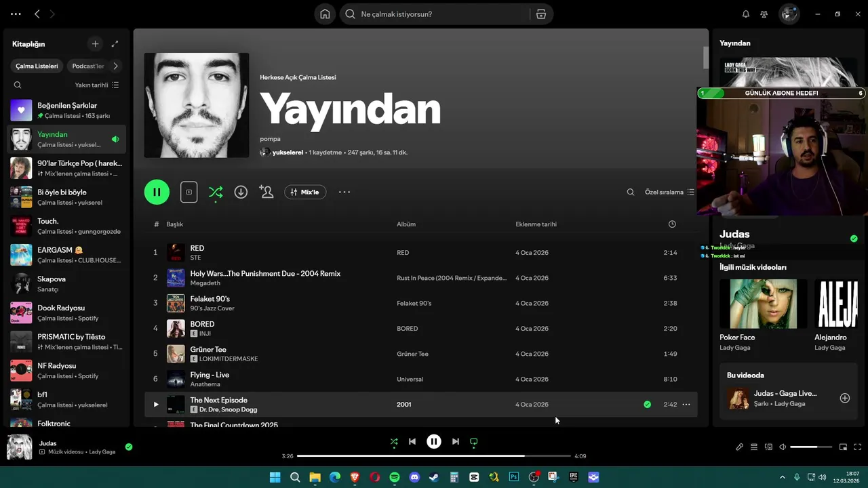The image size is (868, 488).
Task: Open 'Beğenilen Şarkılar' in the library
Action: [x=66, y=110]
